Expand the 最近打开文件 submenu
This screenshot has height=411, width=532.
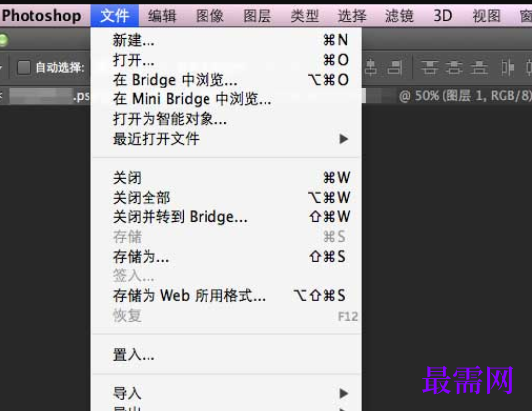226,139
